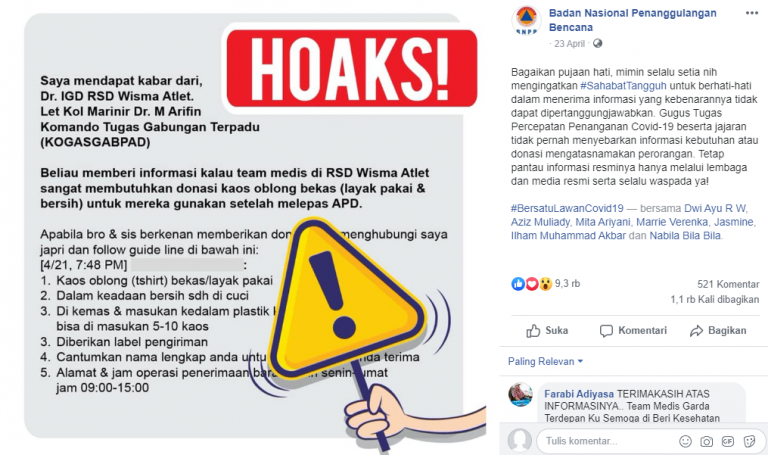View the 521 Komentar comments
The height and width of the screenshot is (455, 768).
click(x=728, y=284)
